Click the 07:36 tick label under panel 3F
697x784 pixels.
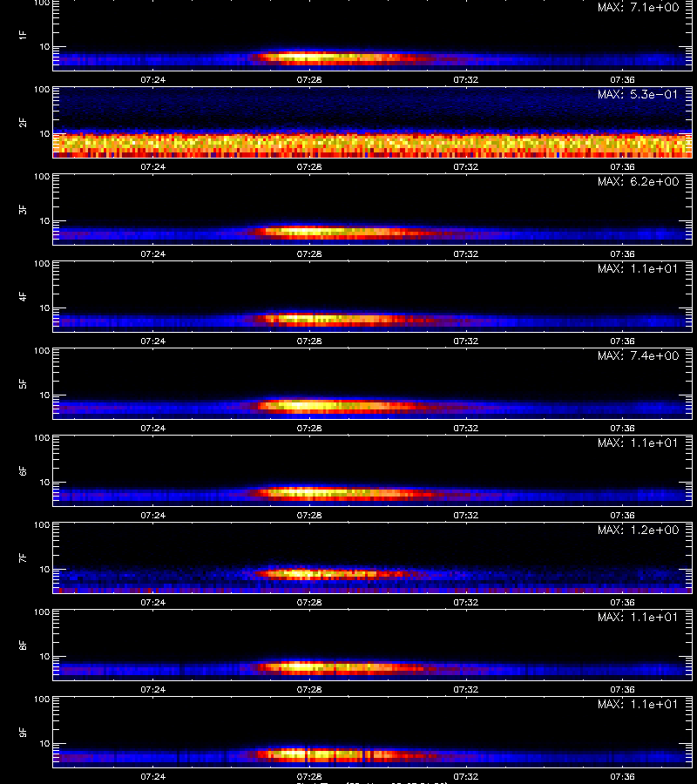(622, 254)
